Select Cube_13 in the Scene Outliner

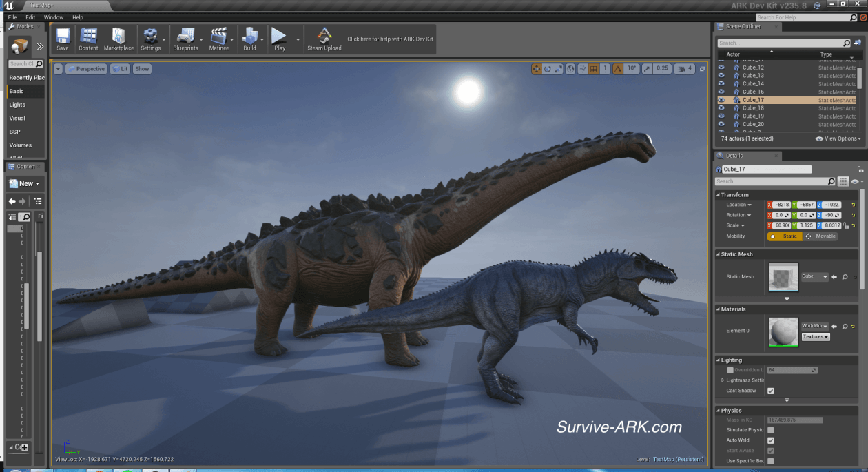tap(753, 76)
